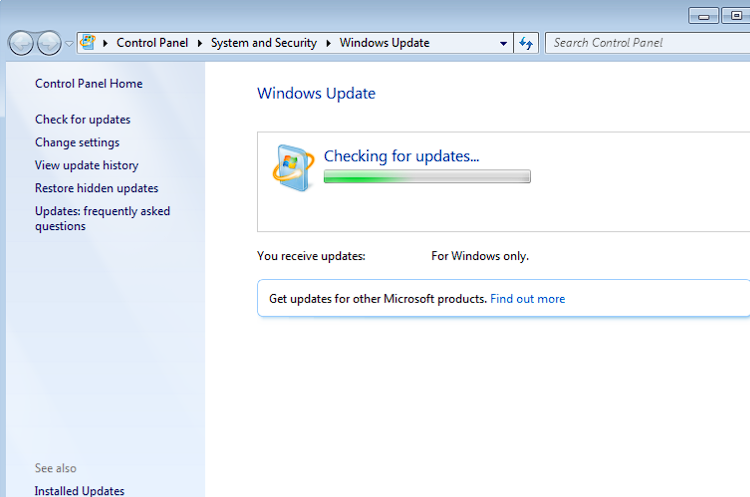Click the Control Panel icon in address bar
This screenshot has height=497, width=750.
(x=88, y=43)
